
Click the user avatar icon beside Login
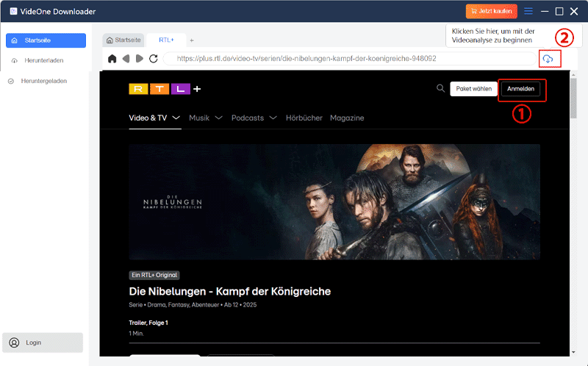click(x=14, y=342)
